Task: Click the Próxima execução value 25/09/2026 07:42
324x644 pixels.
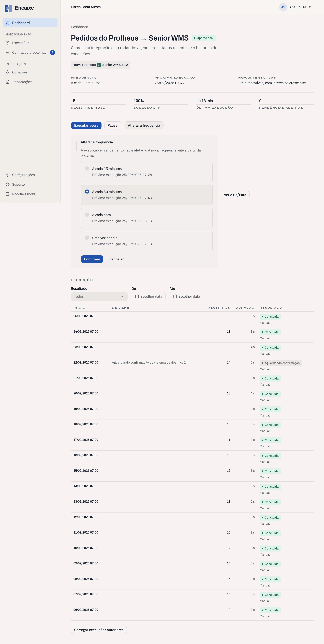Action: [170, 83]
